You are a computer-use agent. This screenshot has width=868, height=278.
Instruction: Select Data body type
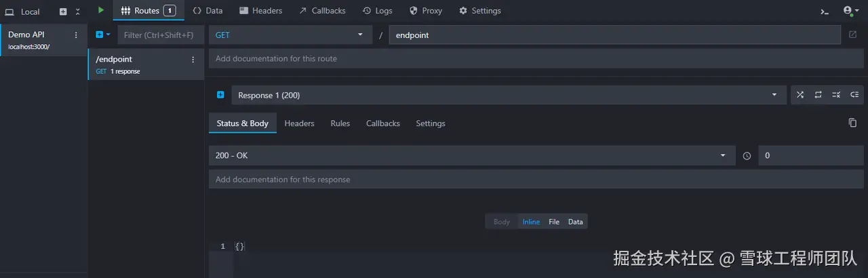click(575, 222)
